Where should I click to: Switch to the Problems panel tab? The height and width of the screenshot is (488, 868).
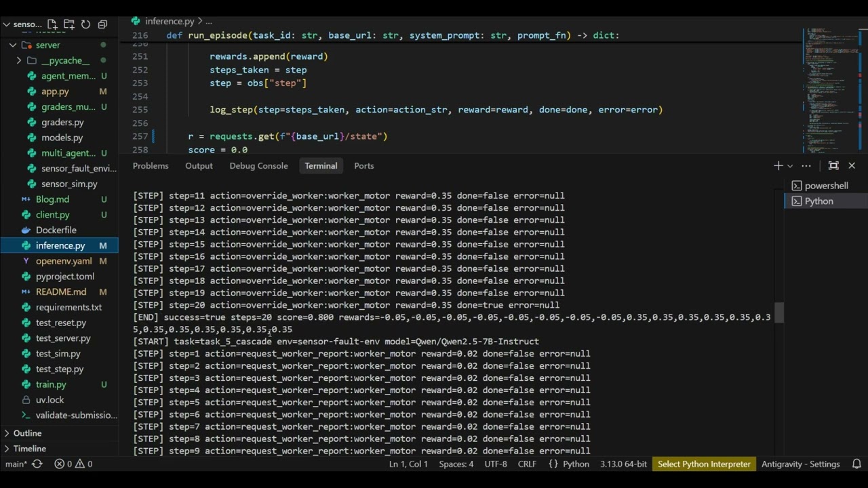(x=151, y=166)
